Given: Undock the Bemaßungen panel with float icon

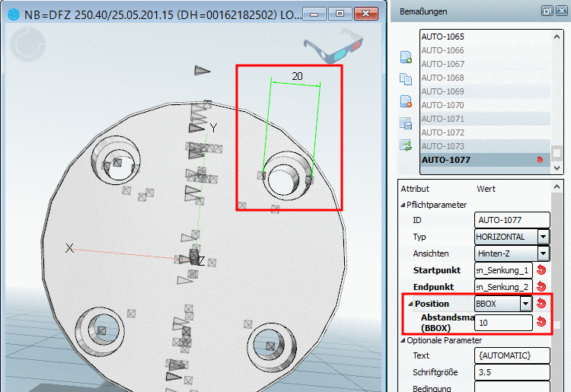Looking at the screenshot, I should pyautogui.click(x=547, y=11).
